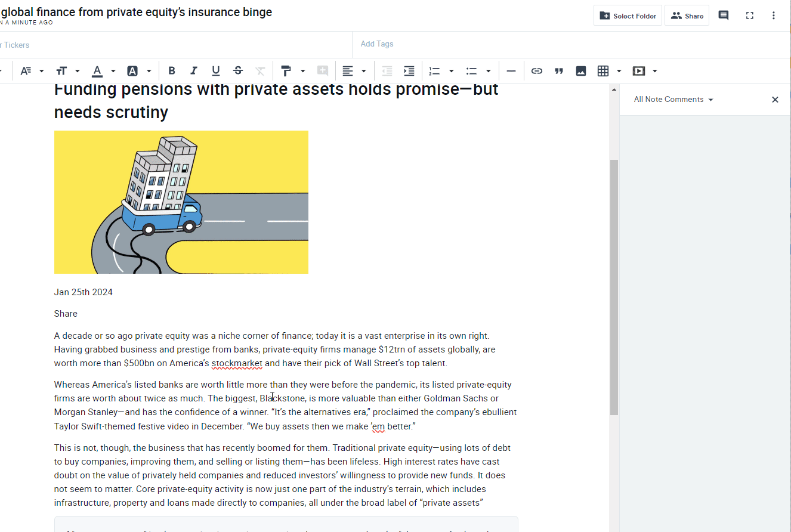Open the more options menu
Viewport: 791px width, 532px height.
click(774, 16)
